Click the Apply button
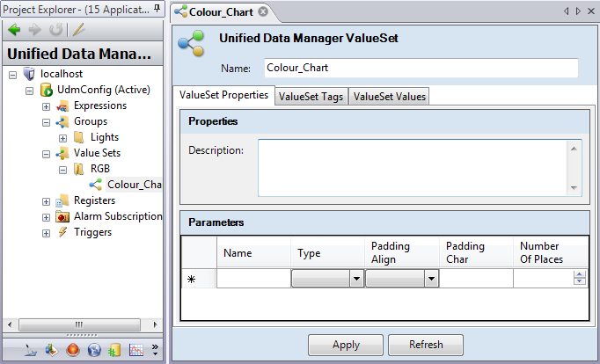Image resolution: width=600 pixels, height=364 pixels. pos(346,345)
